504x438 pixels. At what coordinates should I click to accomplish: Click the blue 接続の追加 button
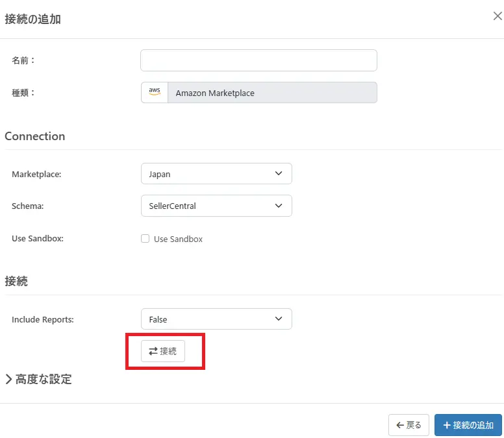click(x=468, y=425)
